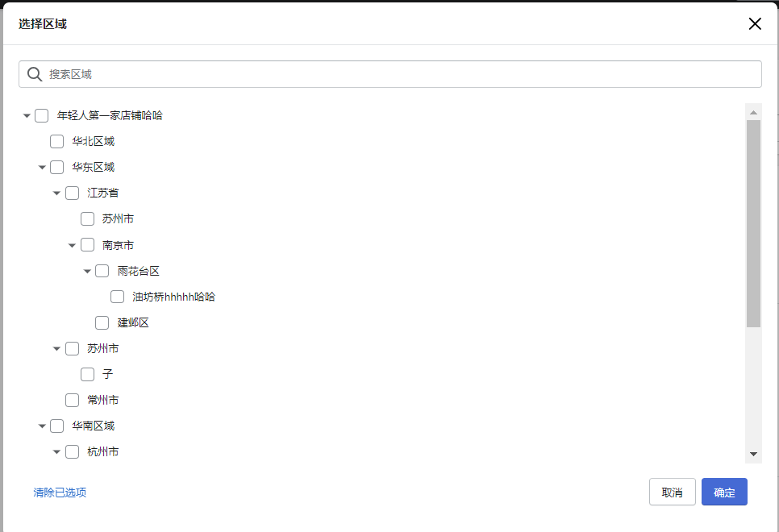Confirm with the 确定 button
Viewport: 779px width, 532px height.
(724, 492)
